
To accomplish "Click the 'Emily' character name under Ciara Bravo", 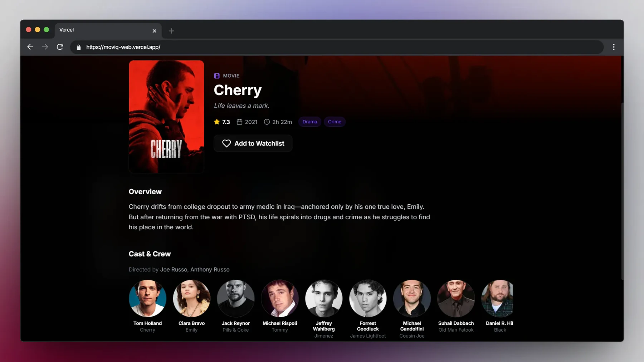I will pyautogui.click(x=191, y=330).
